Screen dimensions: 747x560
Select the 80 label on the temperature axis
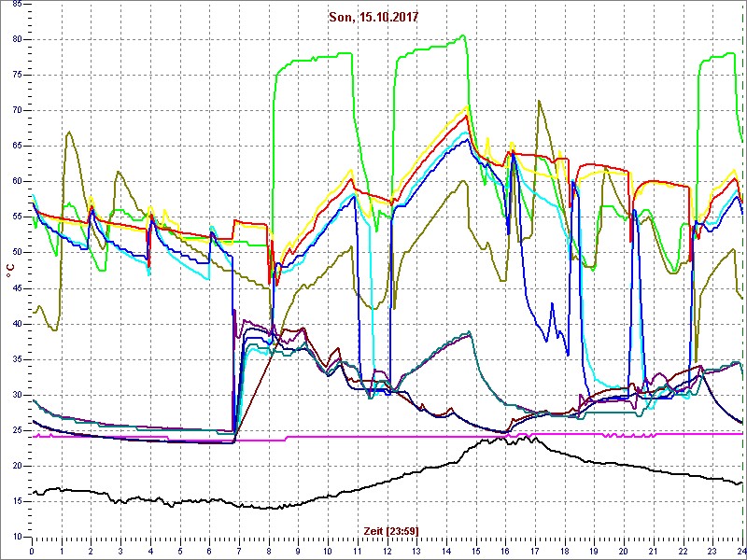17,39
